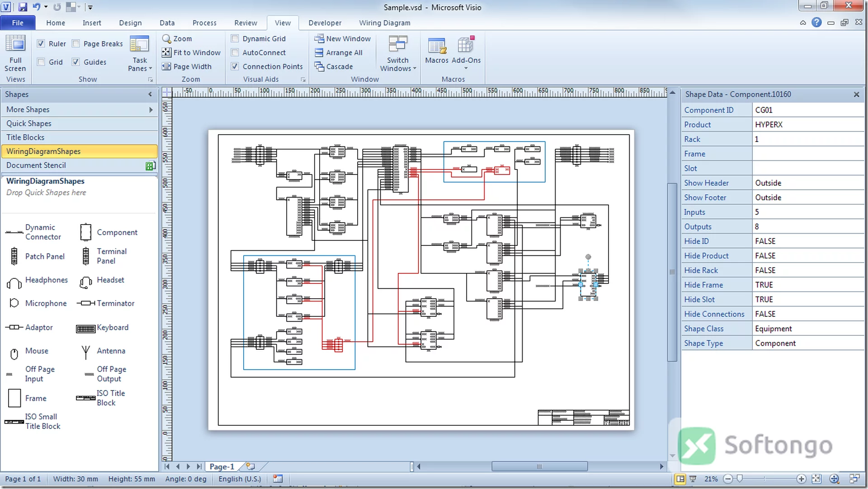Toggle the Guides checkbox
The width and height of the screenshot is (868, 489).
tap(76, 62)
